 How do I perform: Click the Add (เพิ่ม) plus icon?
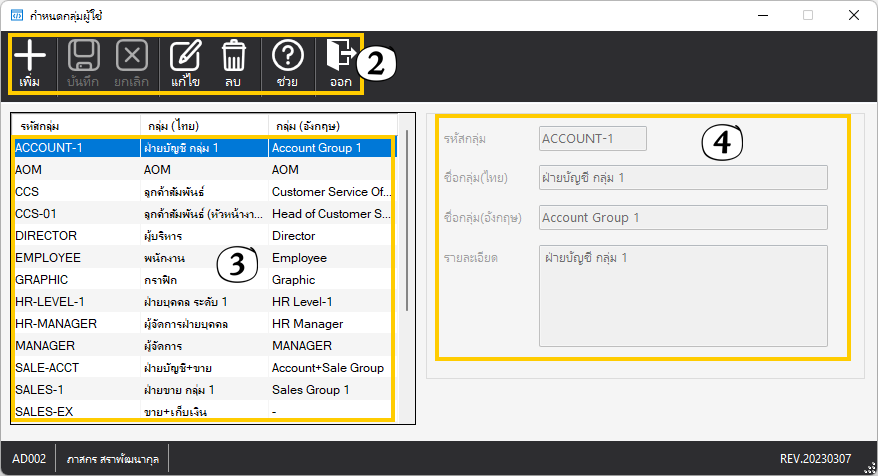30,56
